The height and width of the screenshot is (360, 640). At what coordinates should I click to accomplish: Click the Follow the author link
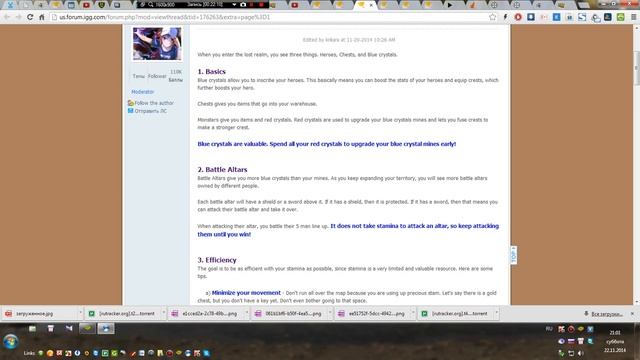154,103
